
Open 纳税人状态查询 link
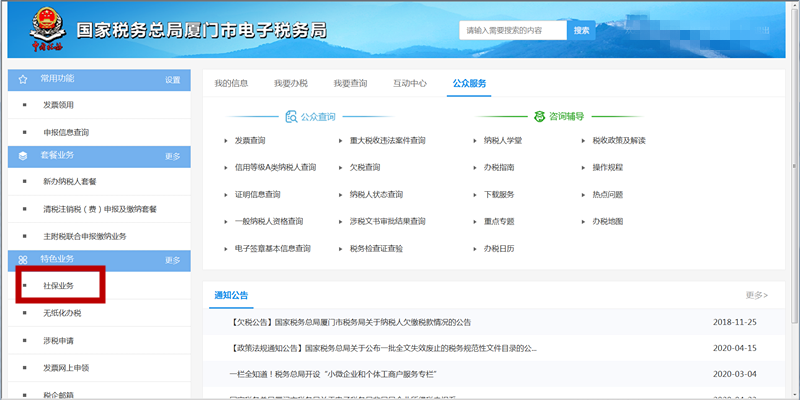(x=377, y=194)
